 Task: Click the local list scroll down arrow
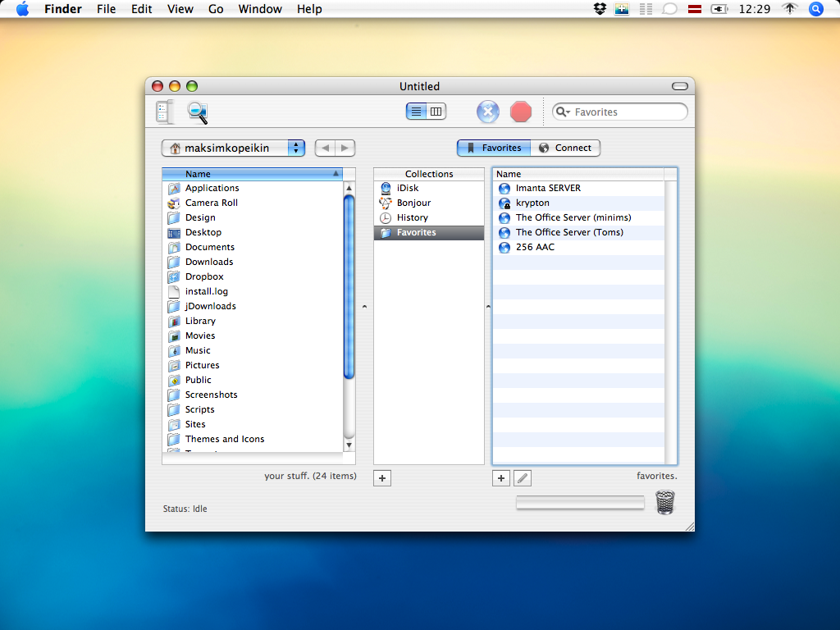click(x=349, y=445)
